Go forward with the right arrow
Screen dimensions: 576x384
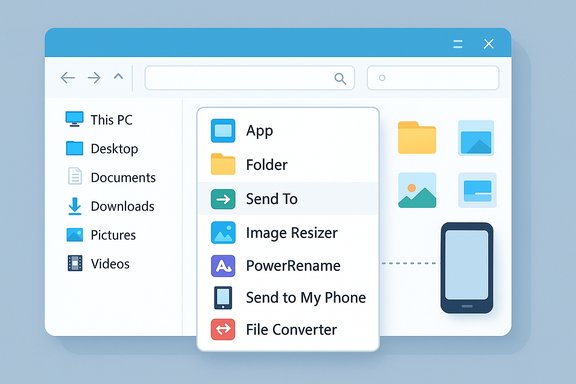(x=94, y=78)
